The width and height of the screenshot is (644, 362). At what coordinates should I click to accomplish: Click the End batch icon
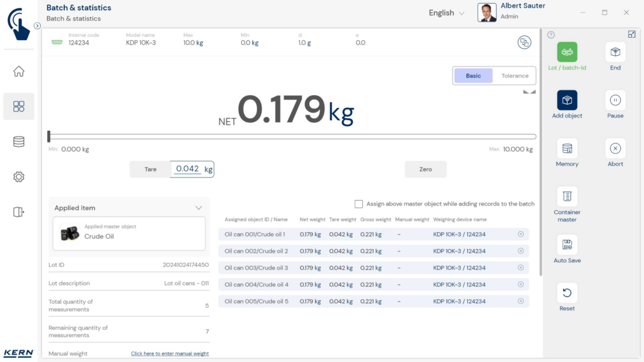pyautogui.click(x=615, y=53)
